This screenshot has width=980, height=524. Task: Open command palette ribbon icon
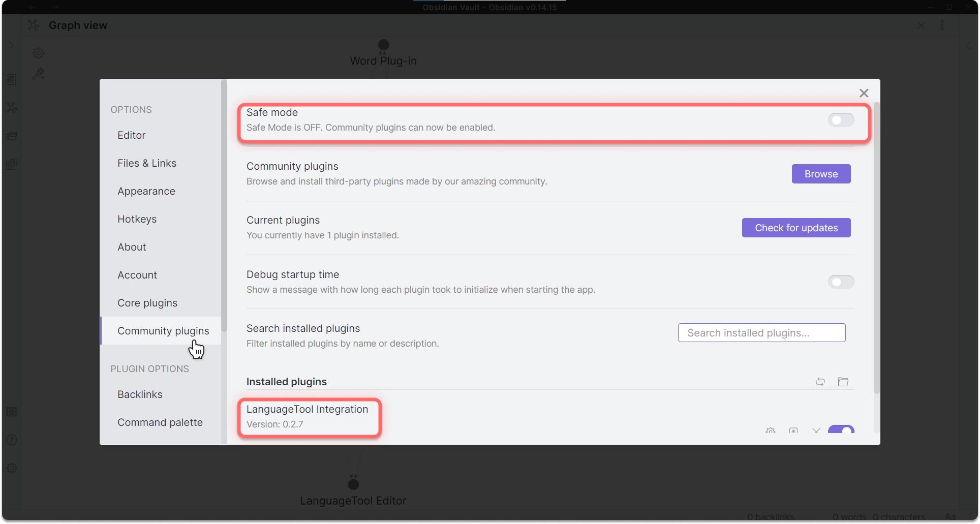click(x=12, y=164)
